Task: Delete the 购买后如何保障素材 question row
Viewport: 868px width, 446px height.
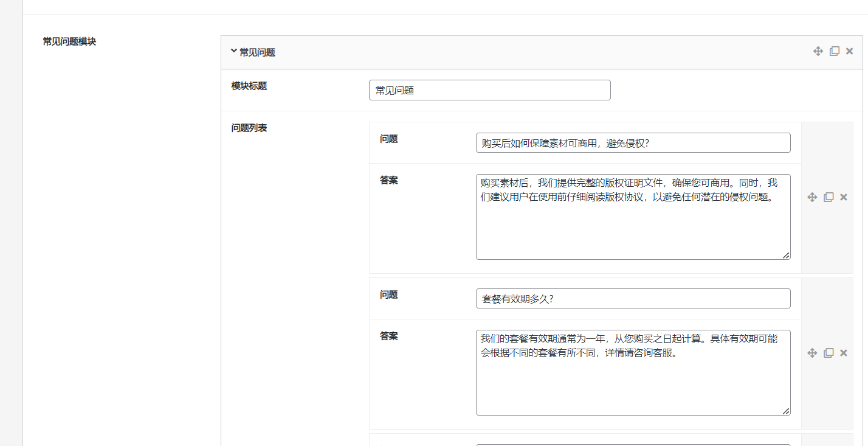Action: tap(844, 197)
